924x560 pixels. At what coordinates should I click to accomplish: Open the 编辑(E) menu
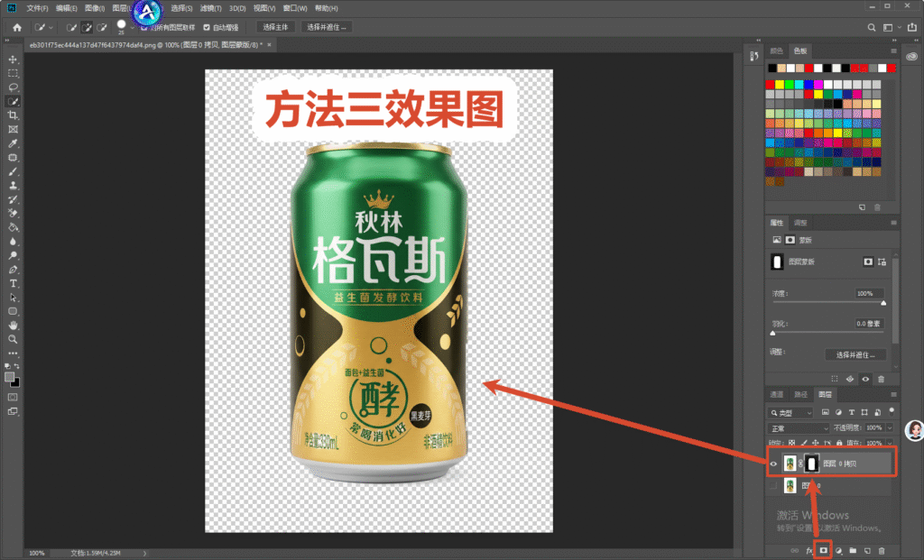[66, 8]
